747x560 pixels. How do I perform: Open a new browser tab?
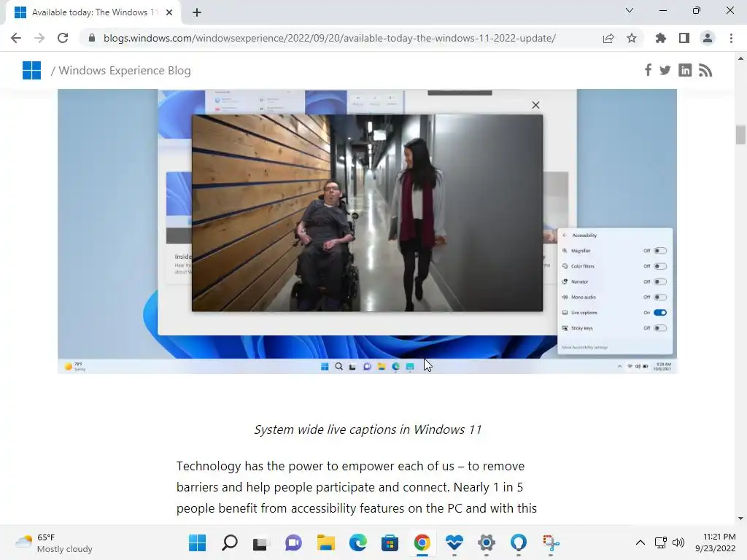pyautogui.click(x=197, y=12)
